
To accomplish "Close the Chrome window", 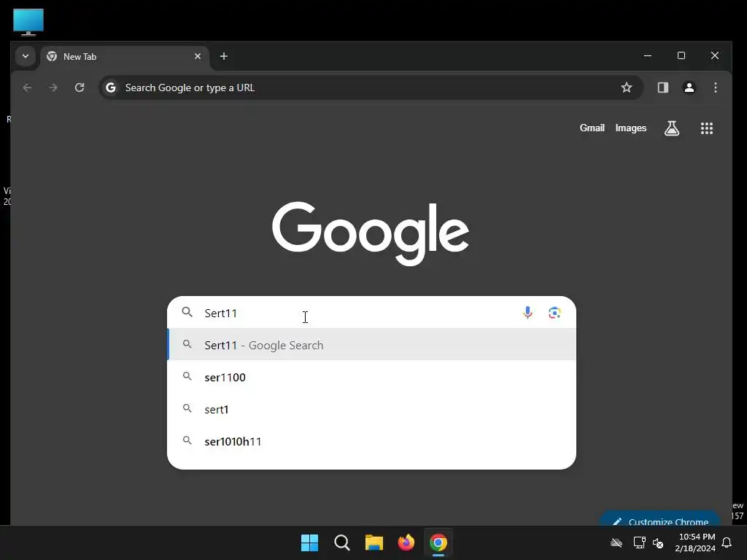I will [x=715, y=55].
